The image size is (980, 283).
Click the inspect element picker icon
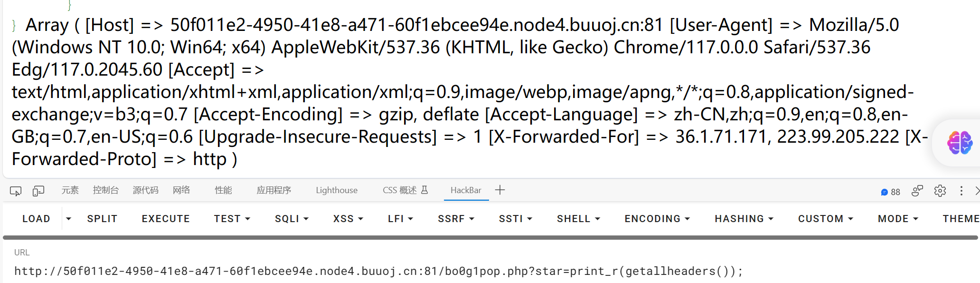[16, 191]
